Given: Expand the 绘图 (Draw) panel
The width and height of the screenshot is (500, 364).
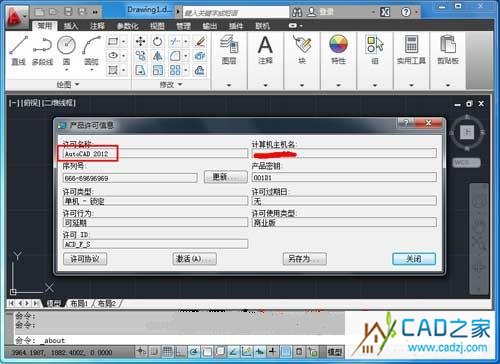Looking at the screenshot, I should click(68, 85).
